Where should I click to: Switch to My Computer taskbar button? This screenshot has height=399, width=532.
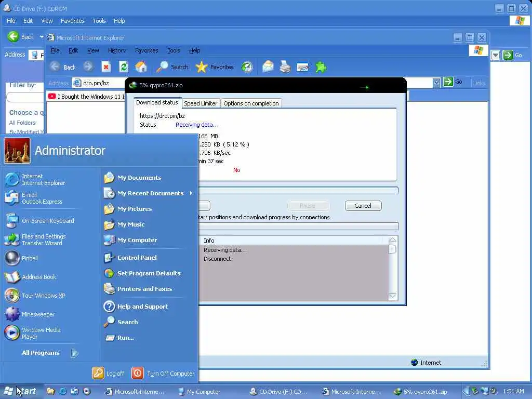pos(199,392)
